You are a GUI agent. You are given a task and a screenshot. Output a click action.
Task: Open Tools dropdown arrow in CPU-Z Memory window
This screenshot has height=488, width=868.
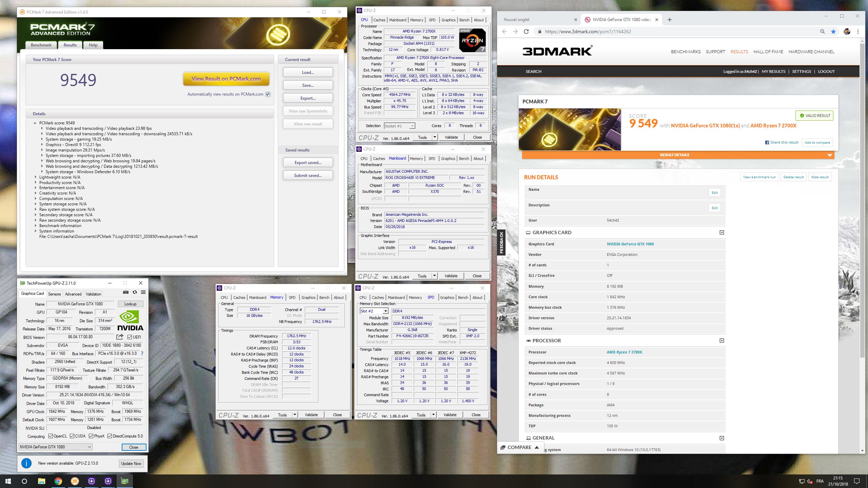(295, 415)
